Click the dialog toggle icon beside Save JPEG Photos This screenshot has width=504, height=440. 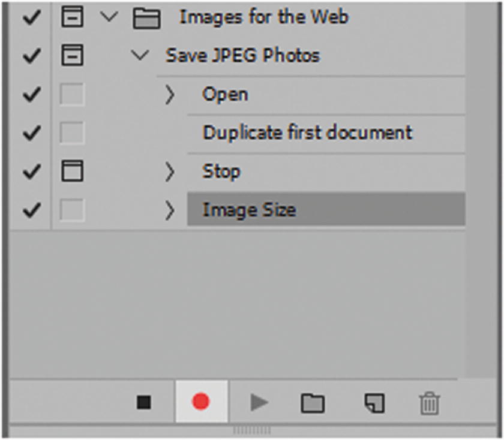(72, 55)
